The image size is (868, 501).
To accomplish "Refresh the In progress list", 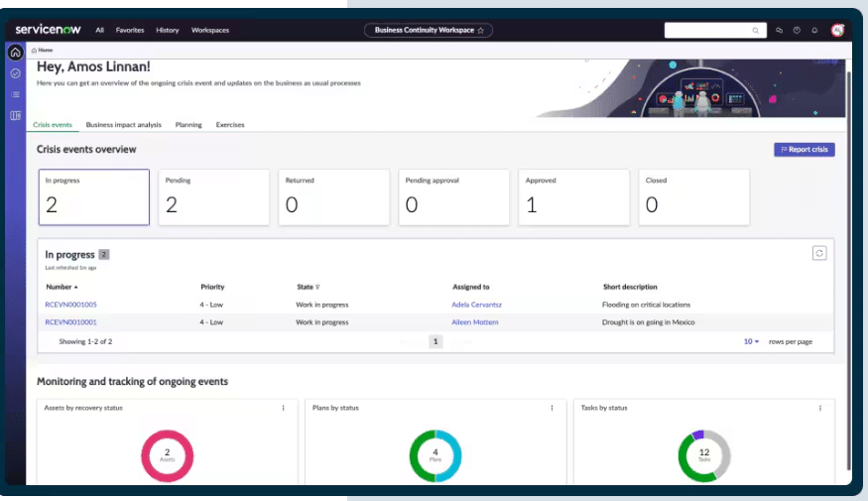I will tap(819, 253).
